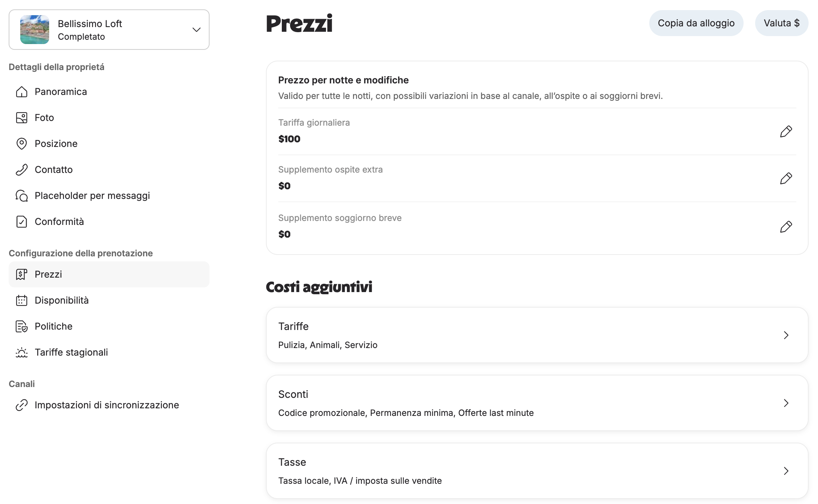Edit Supplemento ospite extra with pencil icon
This screenshot has height=504, width=818.
click(x=786, y=178)
